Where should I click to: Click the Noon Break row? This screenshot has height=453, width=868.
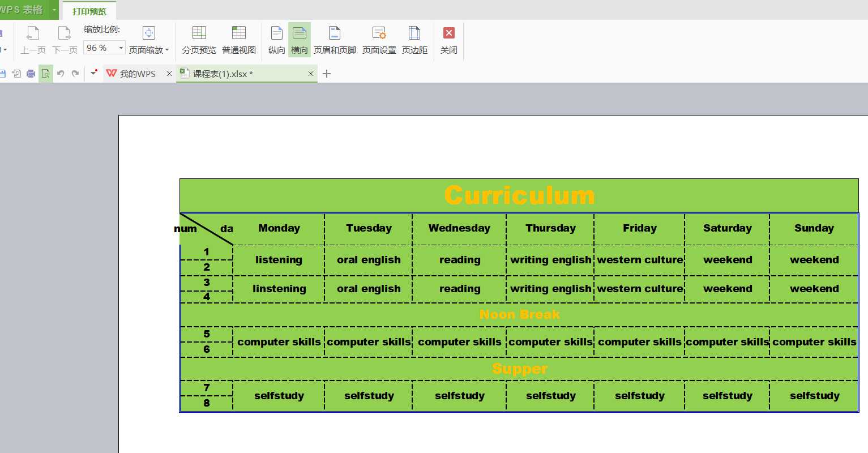tap(519, 315)
